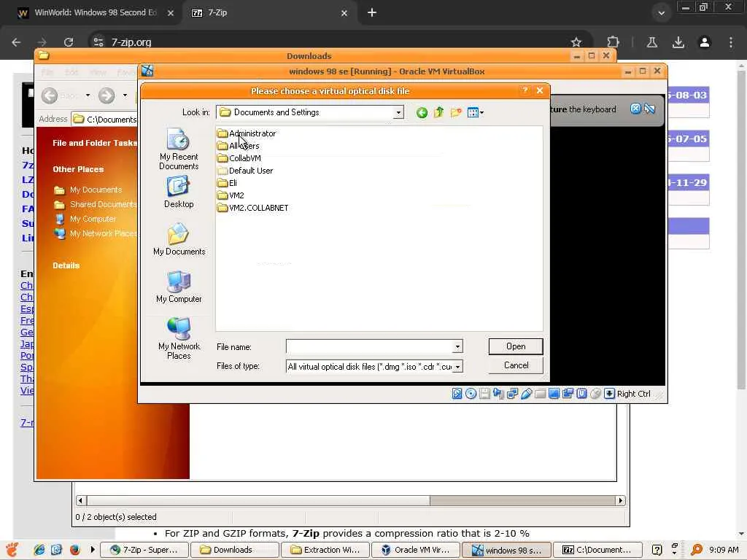Click the horizontal scrollbar right arrow

[x=620, y=500]
